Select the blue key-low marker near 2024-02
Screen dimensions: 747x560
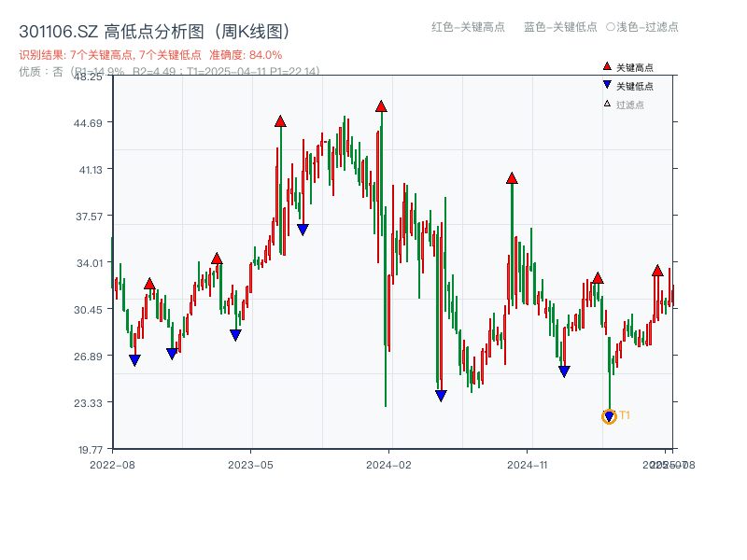[x=441, y=395]
